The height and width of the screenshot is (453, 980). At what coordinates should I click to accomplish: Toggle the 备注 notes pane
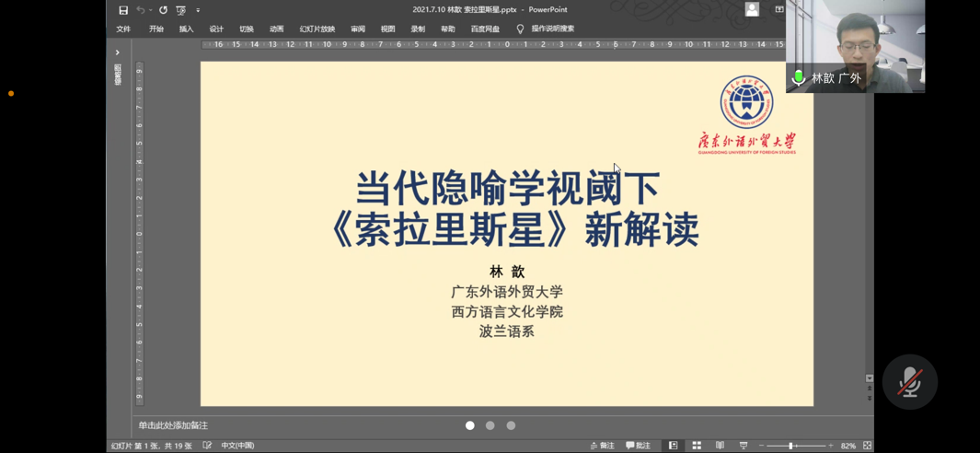click(603, 446)
